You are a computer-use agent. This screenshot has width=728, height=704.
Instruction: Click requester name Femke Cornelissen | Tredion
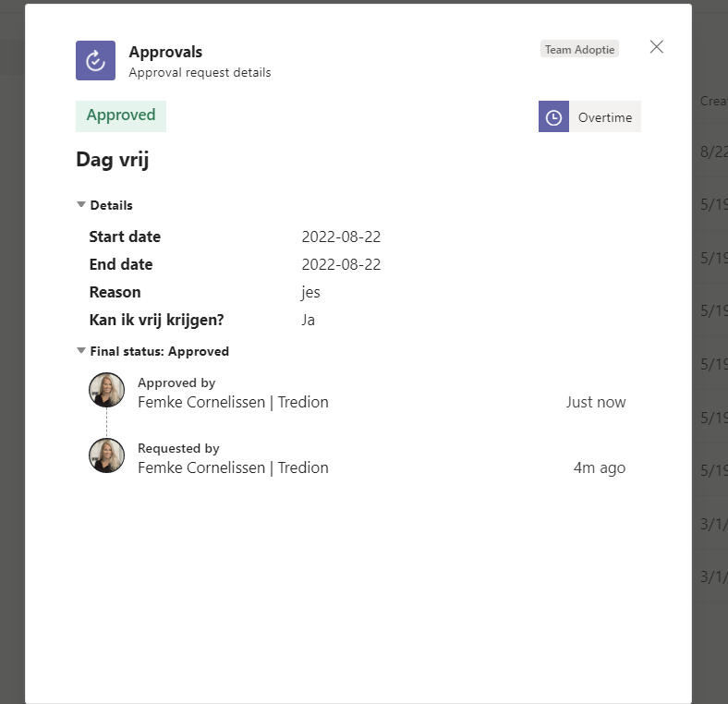[233, 467]
